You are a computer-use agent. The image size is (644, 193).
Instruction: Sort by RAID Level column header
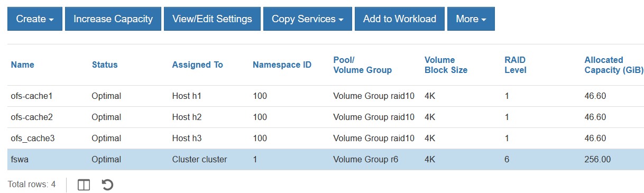pyautogui.click(x=516, y=65)
